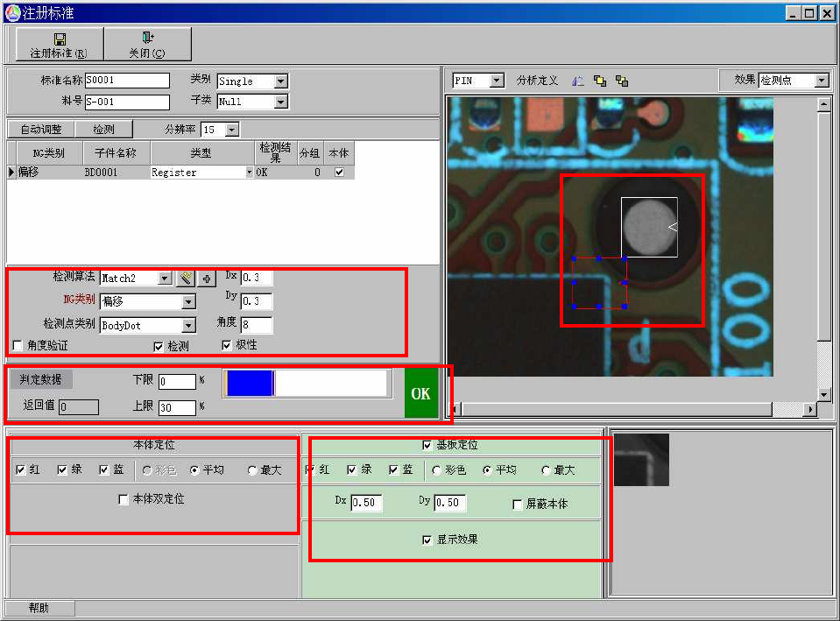This screenshot has width=840, height=621.
Task: Enable the 本体双定位 checkbox
Action: (124, 499)
